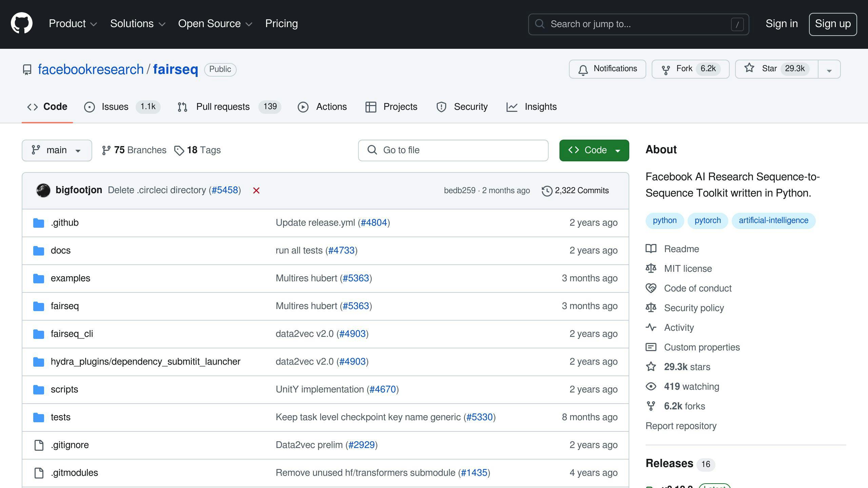View the 2,322 Commits history
This screenshot has height=488, width=868.
(x=575, y=190)
